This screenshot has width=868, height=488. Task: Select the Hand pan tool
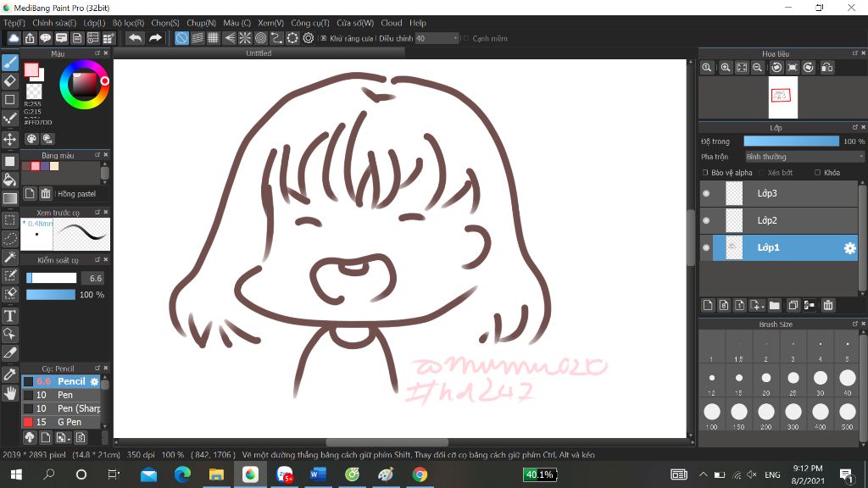coord(10,393)
